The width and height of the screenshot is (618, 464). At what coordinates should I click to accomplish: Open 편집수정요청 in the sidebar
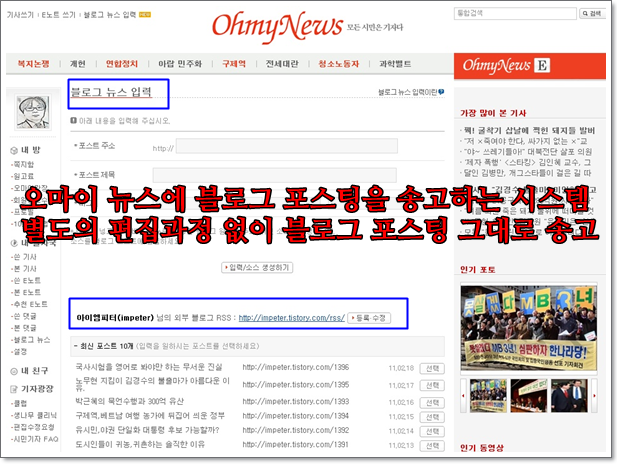coord(34,427)
